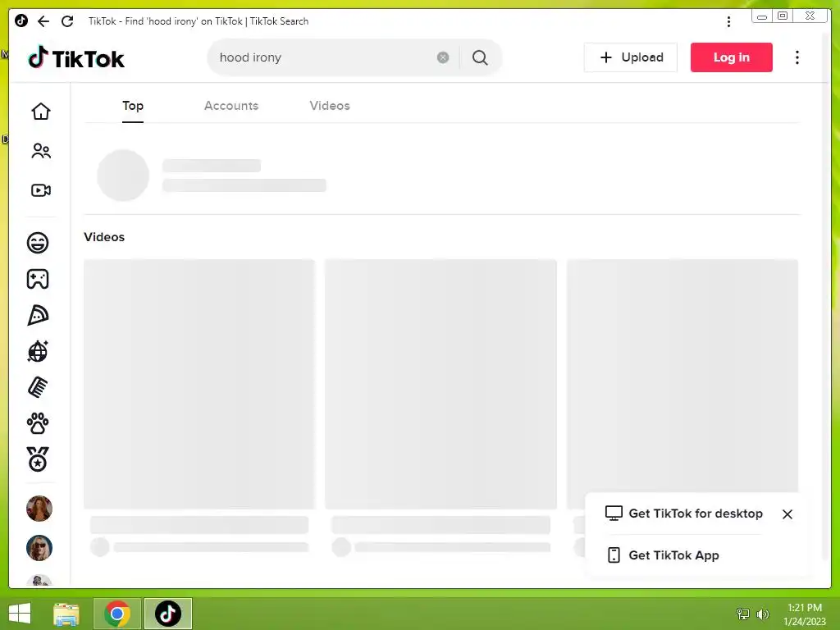840x630 pixels.
Task: Click the magnifier search button
Action: coord(480,57)
